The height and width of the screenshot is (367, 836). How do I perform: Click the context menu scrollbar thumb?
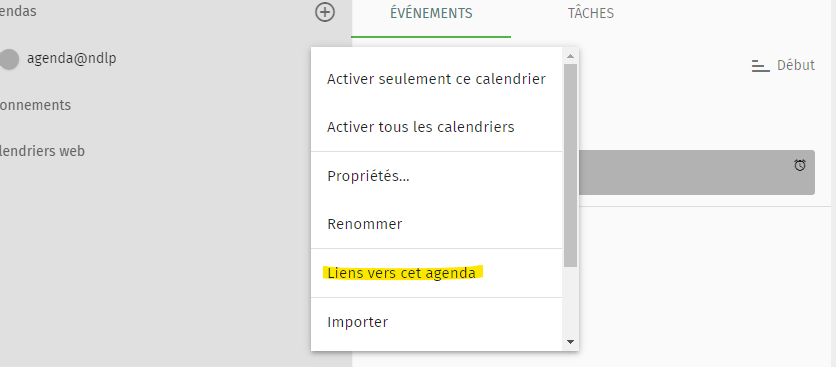coord(570,165)
